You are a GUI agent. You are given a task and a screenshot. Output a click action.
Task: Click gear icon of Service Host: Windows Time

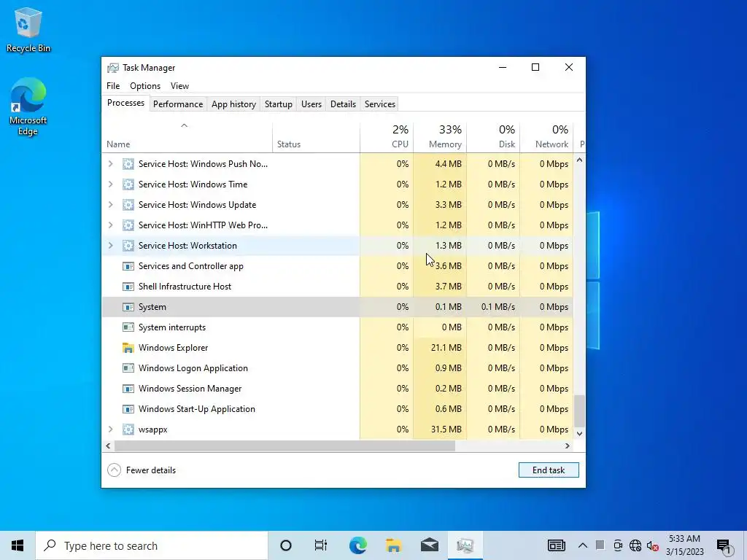[x=128, y=184]
